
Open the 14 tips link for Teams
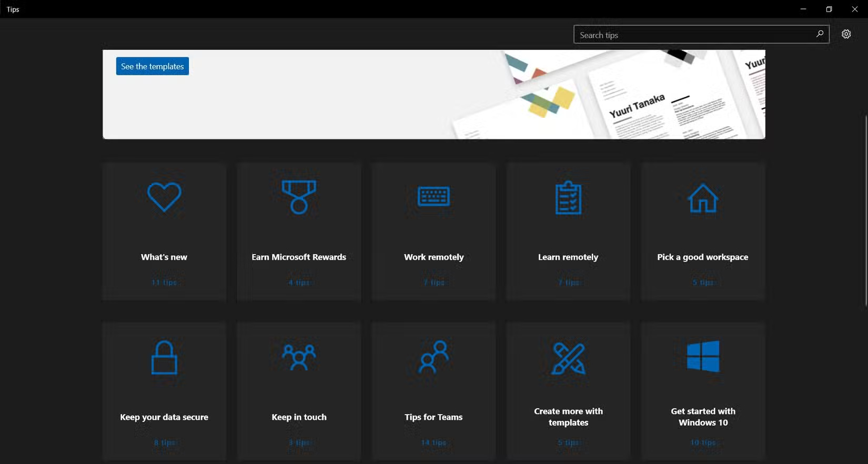(433, 442)
